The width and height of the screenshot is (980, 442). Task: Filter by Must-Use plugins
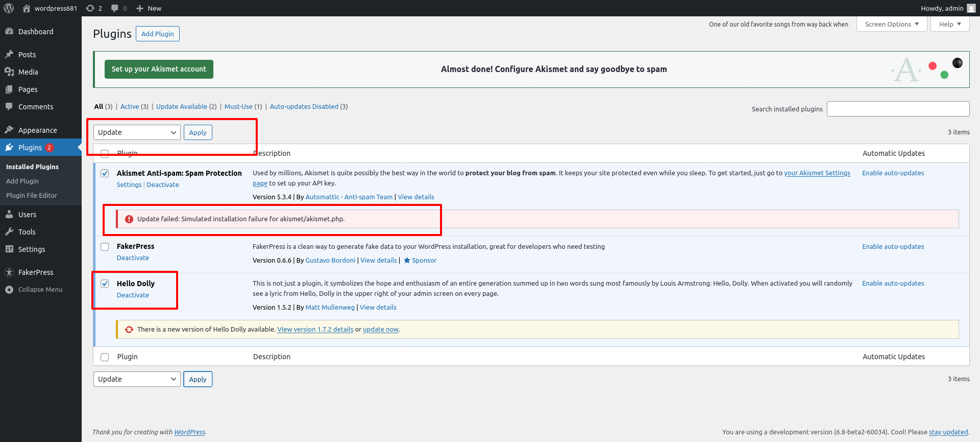click(238, 106)
